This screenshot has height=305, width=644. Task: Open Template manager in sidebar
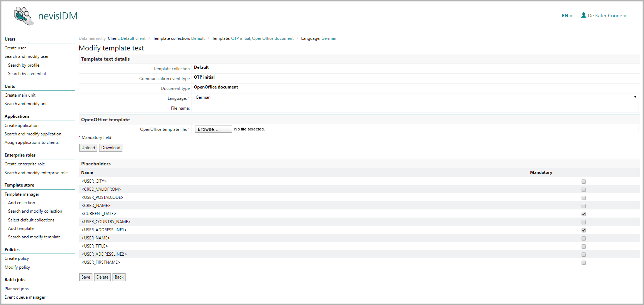click(22, 194)
